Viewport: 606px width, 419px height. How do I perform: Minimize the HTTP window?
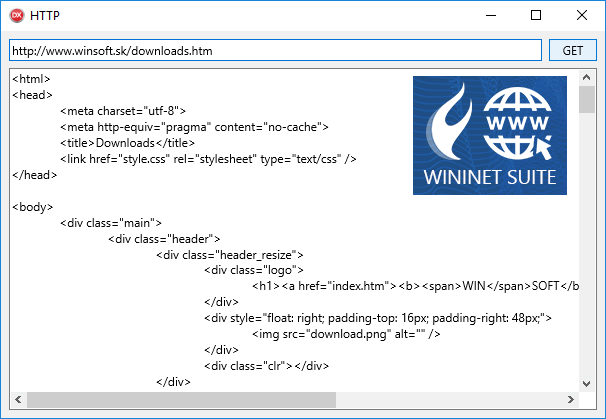(x=491, y=15)
